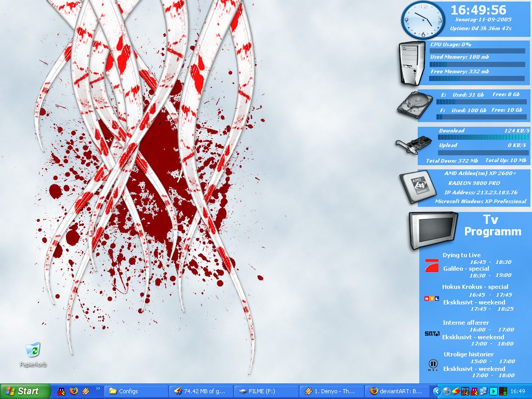Open the deviantART Firefox taskbar window
The image size is (532, 399).
[x=398, y=391]
